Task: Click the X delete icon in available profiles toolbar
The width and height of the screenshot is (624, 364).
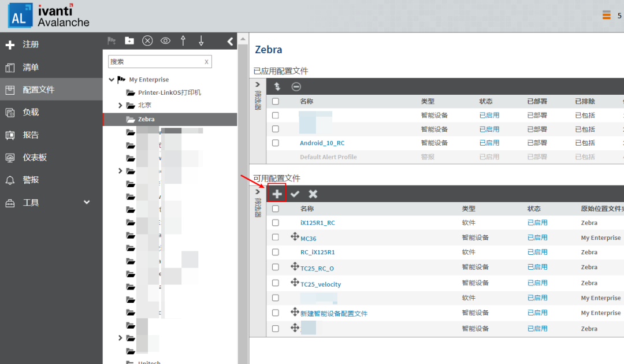Action: (x=313, y=194)
